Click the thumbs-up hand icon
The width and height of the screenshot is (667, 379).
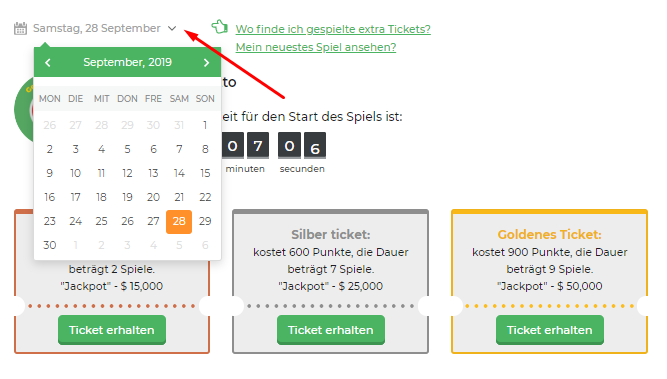point(220,27)
